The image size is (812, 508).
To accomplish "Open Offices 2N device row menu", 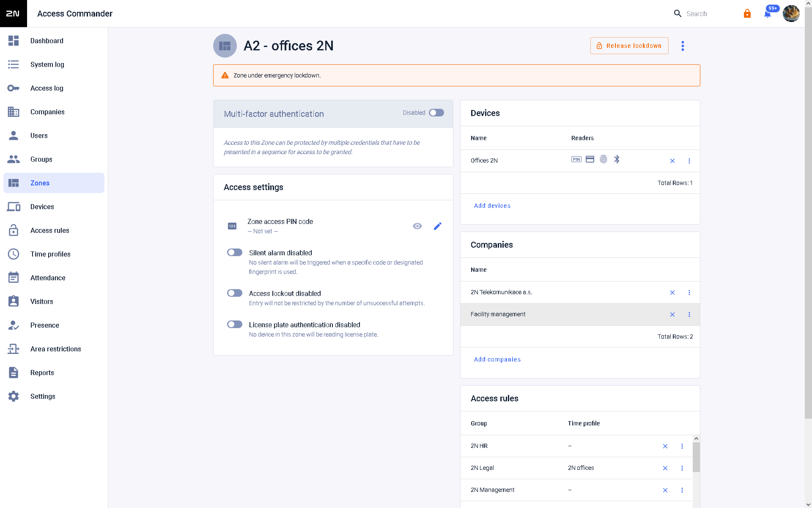I will (x=689, y=161).
